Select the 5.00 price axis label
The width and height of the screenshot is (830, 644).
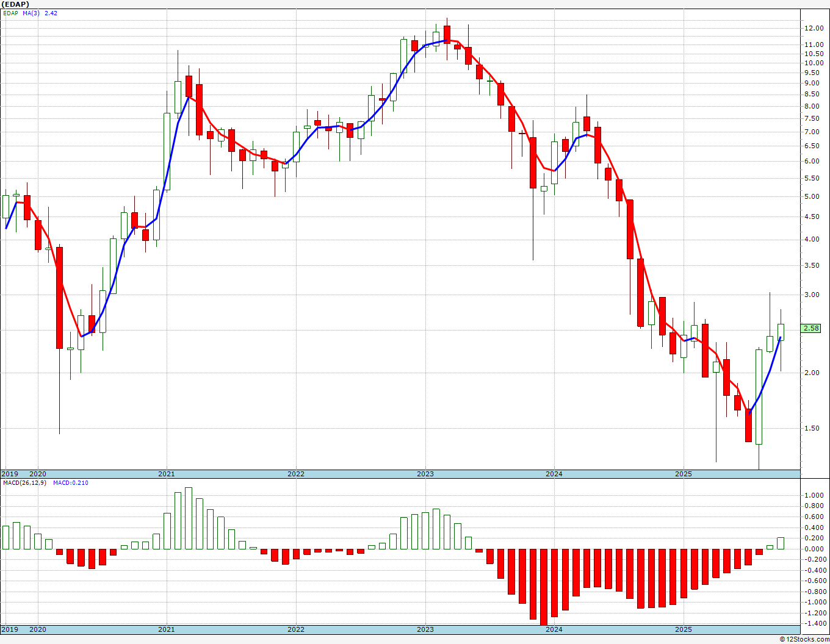[x=813, y=196]
